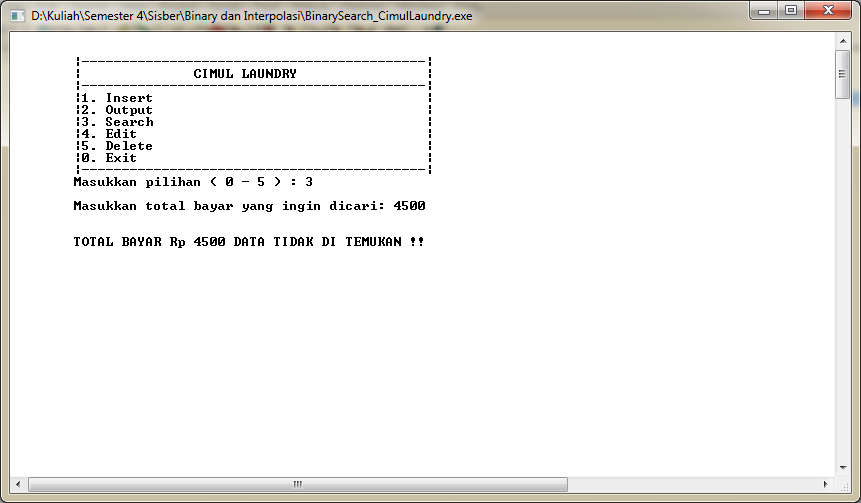This screenshot has height=503, width=861.
Task: Minimize the BinarySearch_CimulLaundry console window
Action: [763, 10]
